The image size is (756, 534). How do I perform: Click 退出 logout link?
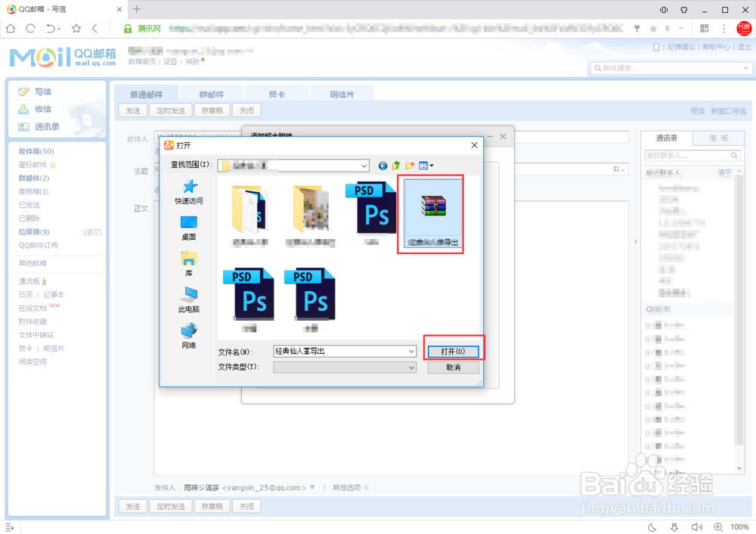[744, 48]
